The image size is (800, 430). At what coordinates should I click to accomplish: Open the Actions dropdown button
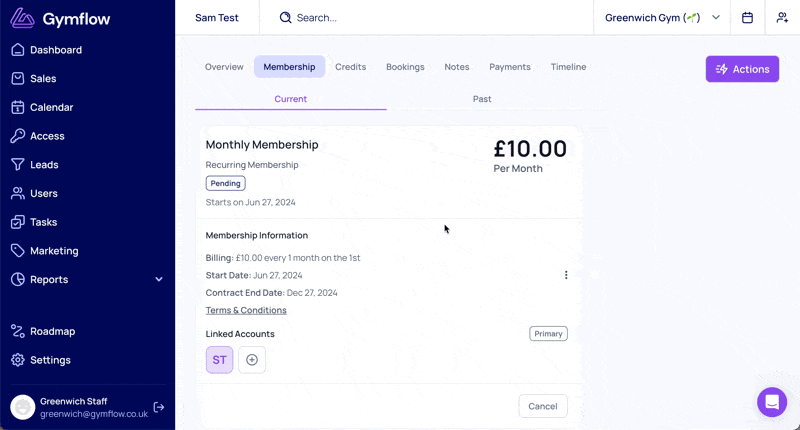[x=742, y=69]
